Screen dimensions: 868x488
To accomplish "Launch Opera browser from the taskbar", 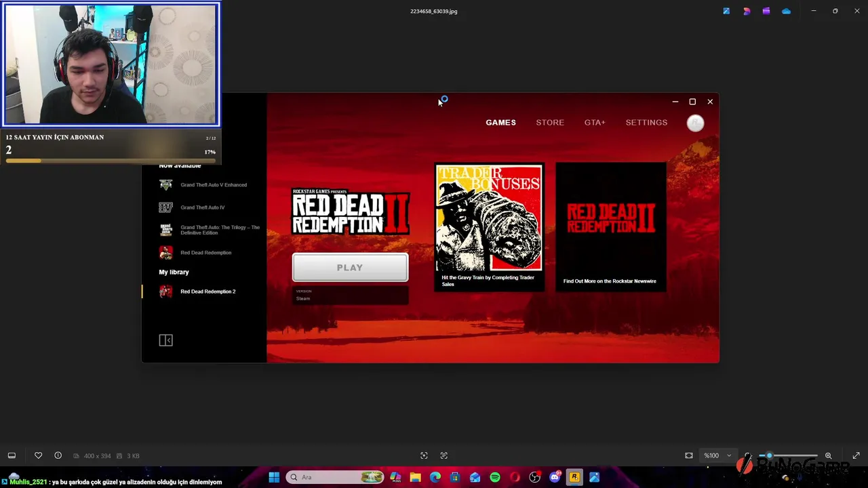I will [x=515, y=477].
